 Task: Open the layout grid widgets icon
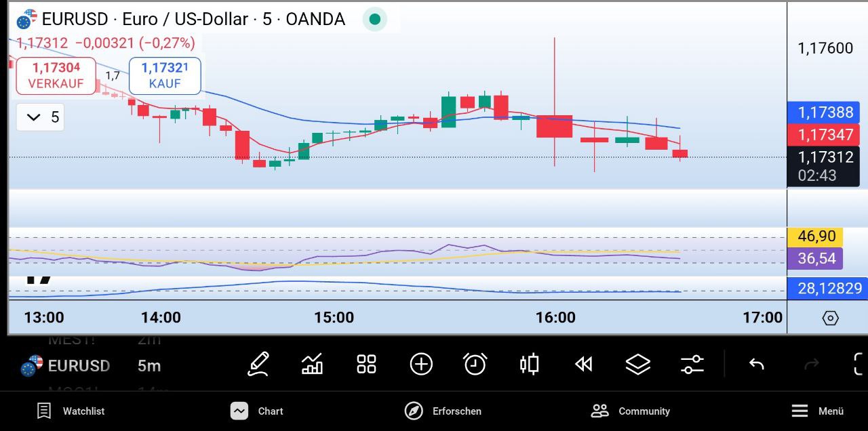tap(366, 365)
